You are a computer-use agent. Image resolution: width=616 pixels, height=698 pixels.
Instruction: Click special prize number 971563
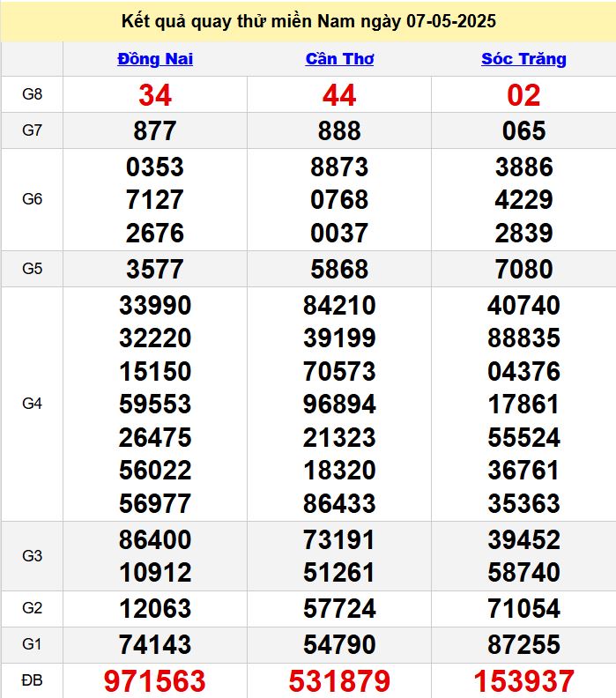click(x=155, y=681)
